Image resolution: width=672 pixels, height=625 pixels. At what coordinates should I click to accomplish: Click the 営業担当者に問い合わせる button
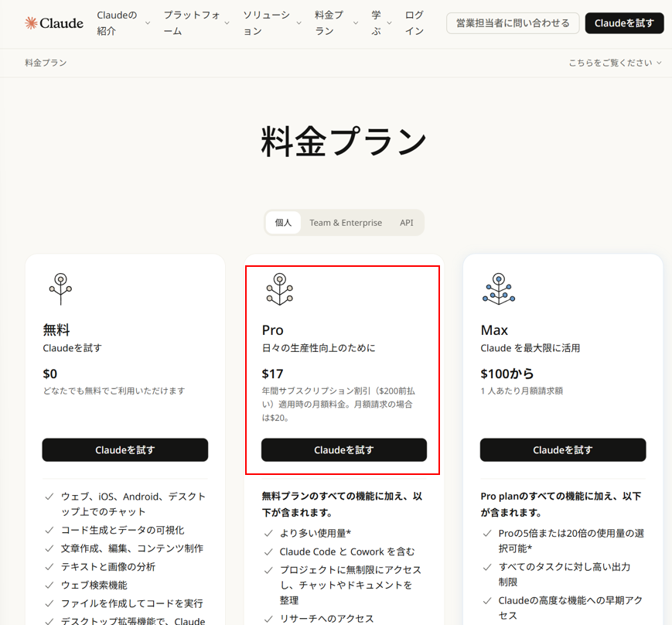(x=513, y=22)
